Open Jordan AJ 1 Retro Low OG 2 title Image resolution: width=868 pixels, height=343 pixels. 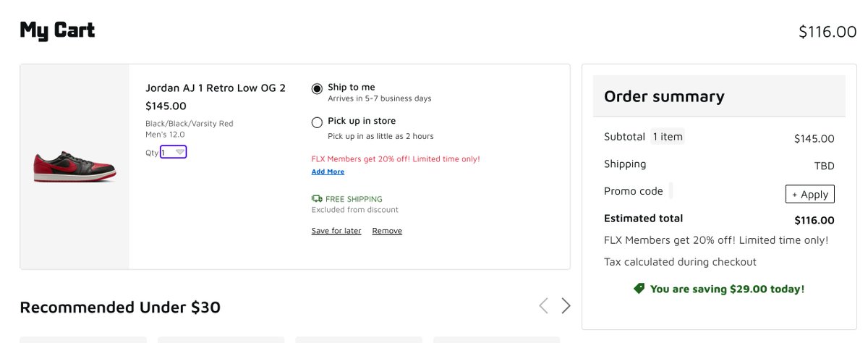(216, 88)
